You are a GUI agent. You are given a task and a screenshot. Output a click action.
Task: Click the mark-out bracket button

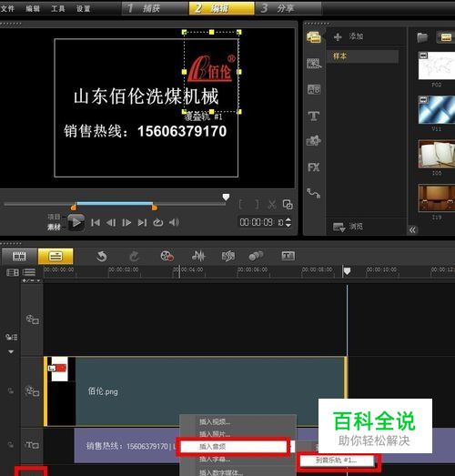[257, 205]
